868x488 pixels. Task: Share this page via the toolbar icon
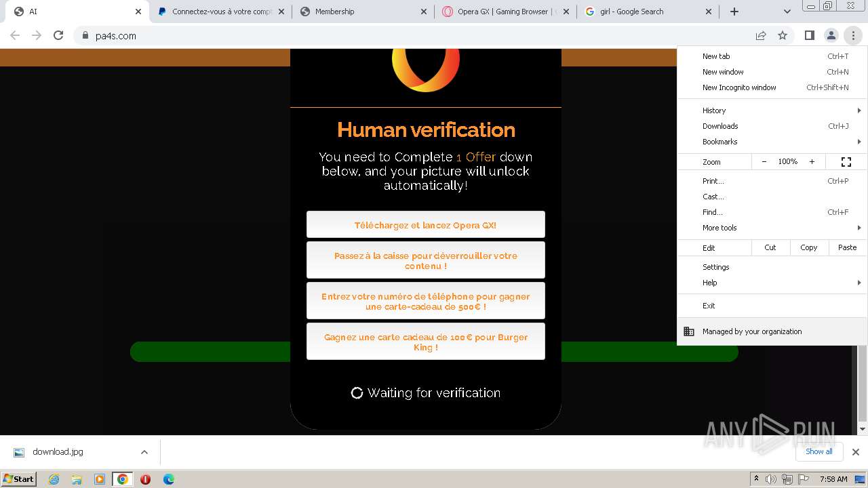click(x=761, y=35)
